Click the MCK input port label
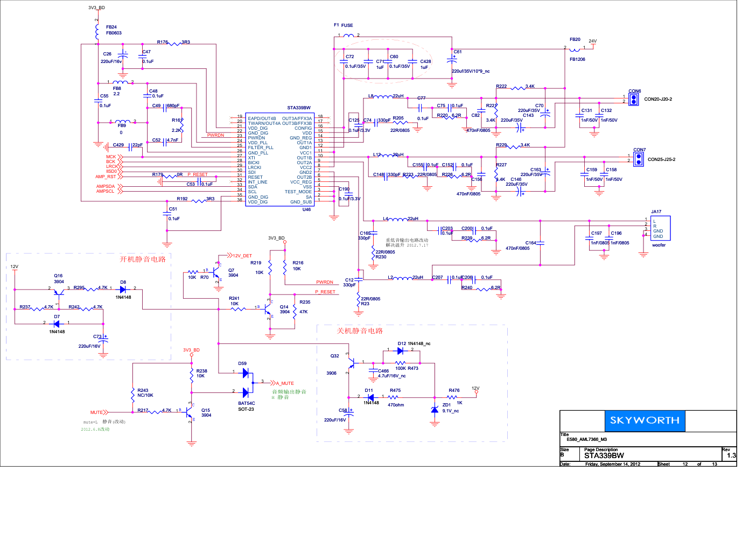This screenshot has width=756, height=534. (x=111, y=157)
